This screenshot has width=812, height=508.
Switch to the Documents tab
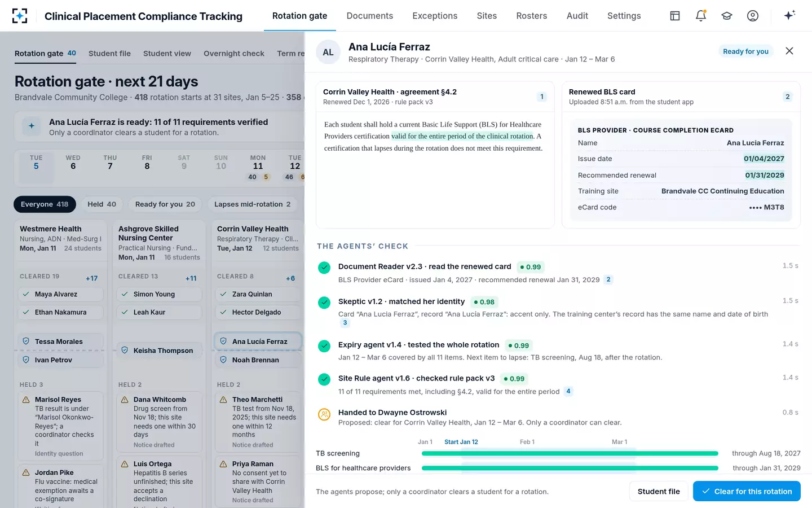[370, 16]
